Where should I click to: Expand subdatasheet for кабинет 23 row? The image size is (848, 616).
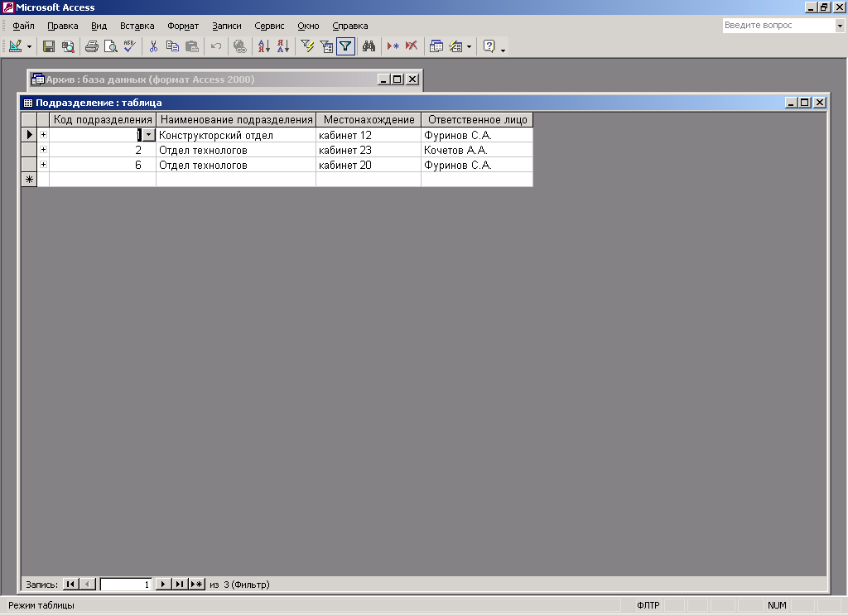(43, 150)
